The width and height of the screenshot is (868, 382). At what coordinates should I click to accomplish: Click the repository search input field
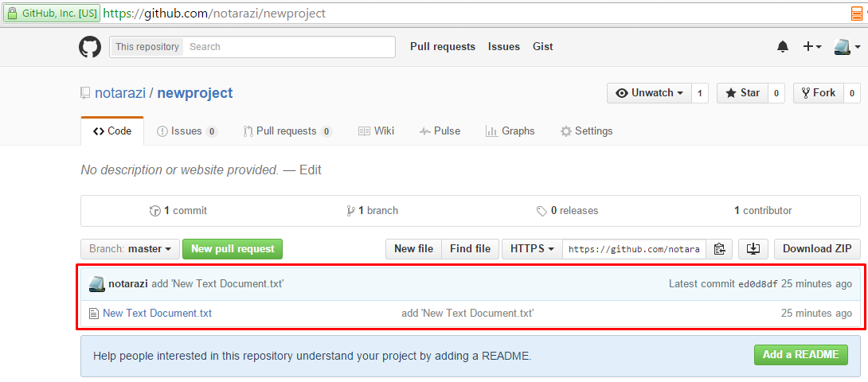[x=290, y=47]
